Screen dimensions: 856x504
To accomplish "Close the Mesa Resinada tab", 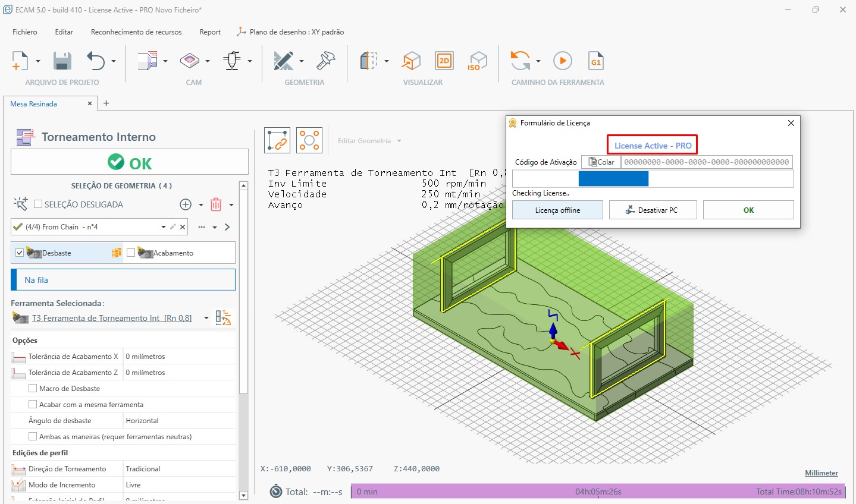I will point(90,103).
